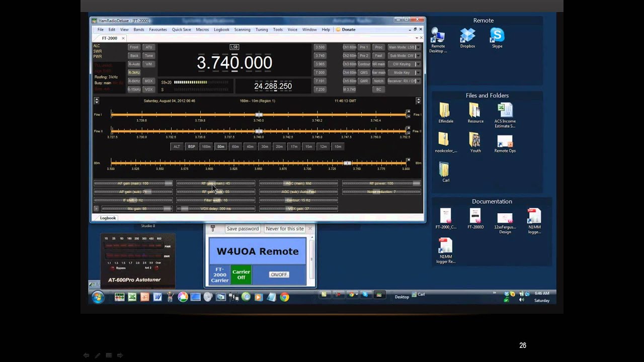Select the FT-2000 tab
Screen dimensions: 644x362
coord(109,38)
